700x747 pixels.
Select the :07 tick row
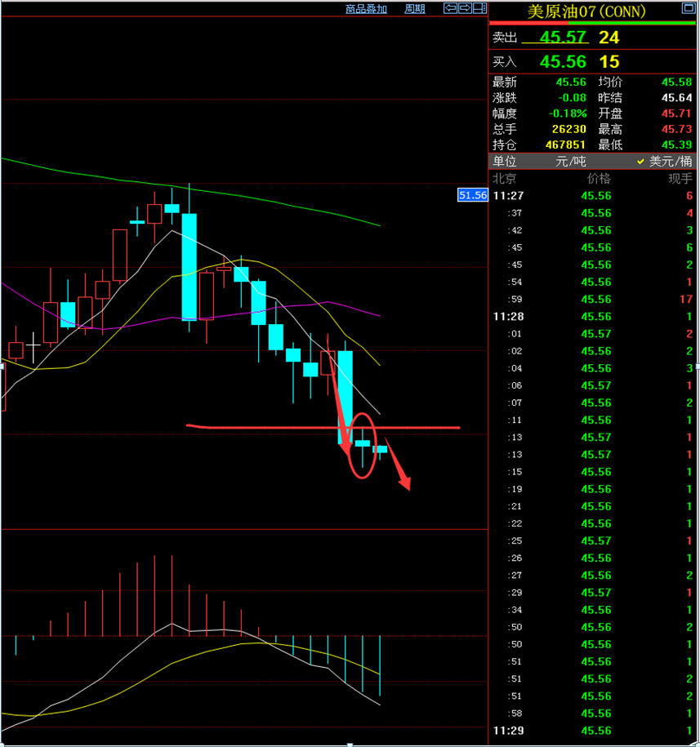(592, 402)
